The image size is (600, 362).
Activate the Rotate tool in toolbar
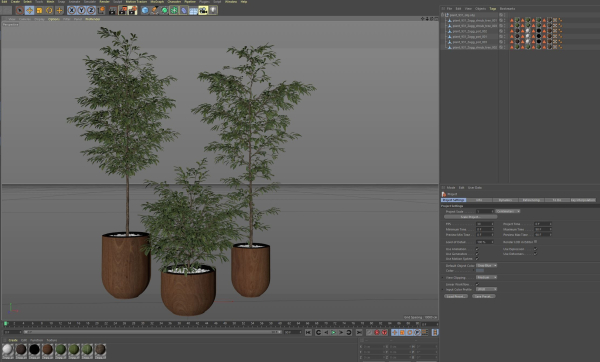pyautogui.click(x=49, y=11)
